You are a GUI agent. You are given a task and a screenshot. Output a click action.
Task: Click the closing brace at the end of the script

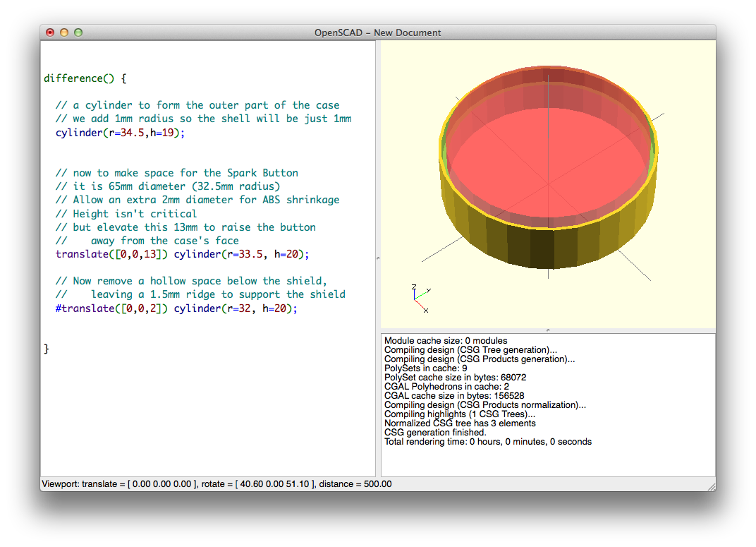point(46,348)
